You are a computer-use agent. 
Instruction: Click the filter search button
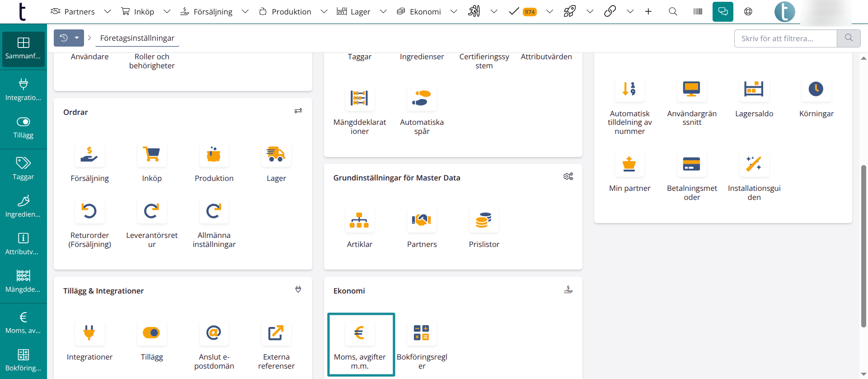[x=849, y=38]
